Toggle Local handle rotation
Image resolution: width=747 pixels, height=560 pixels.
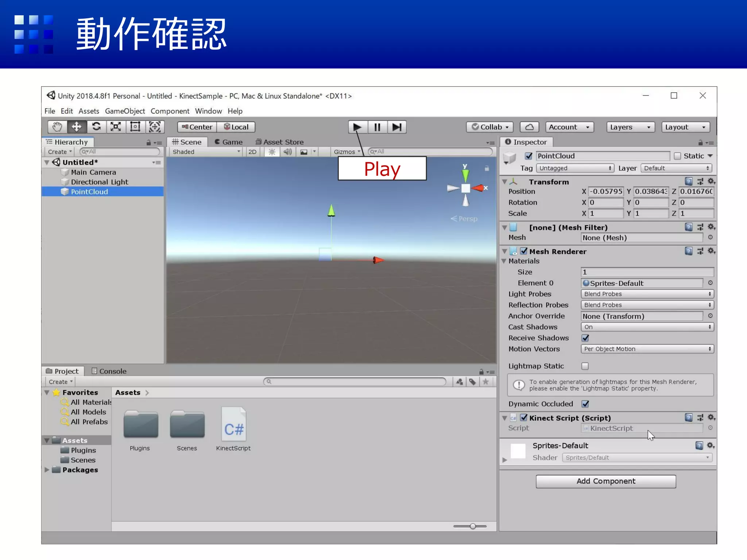[x=236, y=127]
